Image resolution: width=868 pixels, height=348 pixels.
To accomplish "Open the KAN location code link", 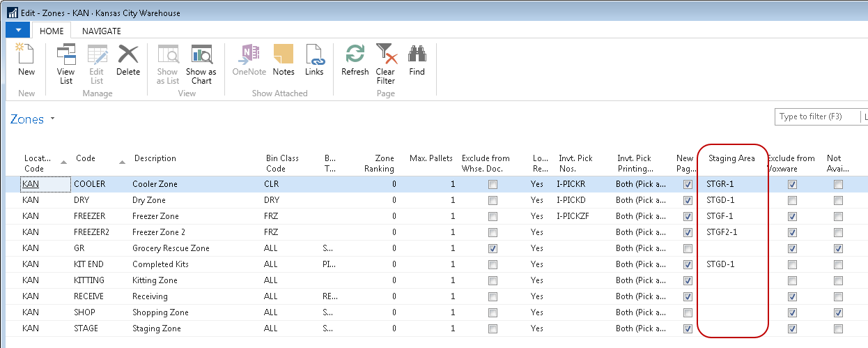I will 30,184.
